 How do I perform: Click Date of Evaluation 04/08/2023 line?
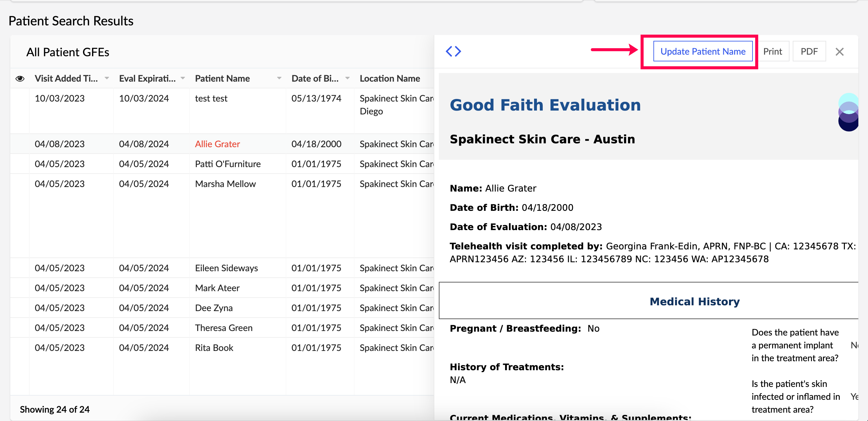526,227
